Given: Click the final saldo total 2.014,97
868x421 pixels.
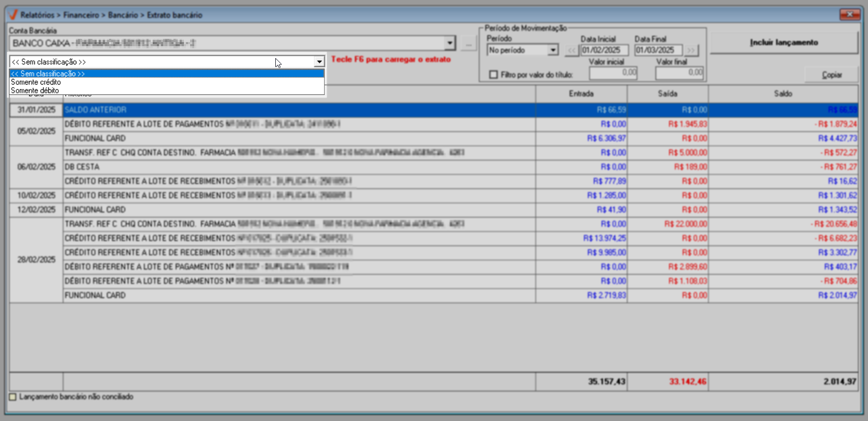Looking at the screenshot, I should [x=839, y=382].
